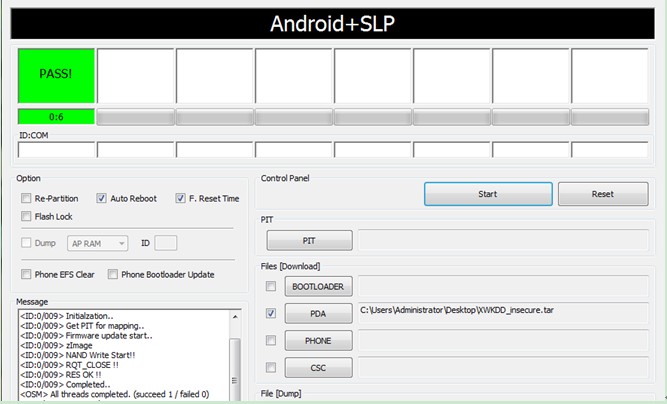Click the Android+SLP title banner
This screenshot has height=404, width=667.
[x=333, y=24]
